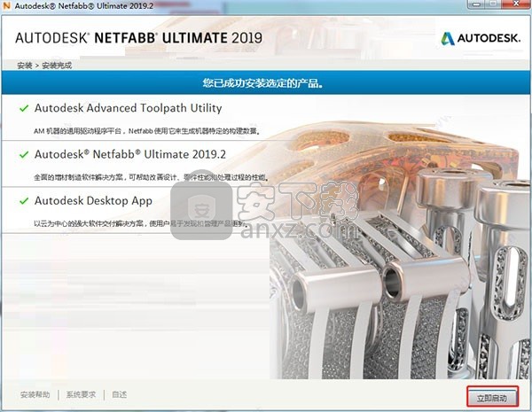
Task: Click the 安装 breadcrumb item
Action: coord(25,66)
